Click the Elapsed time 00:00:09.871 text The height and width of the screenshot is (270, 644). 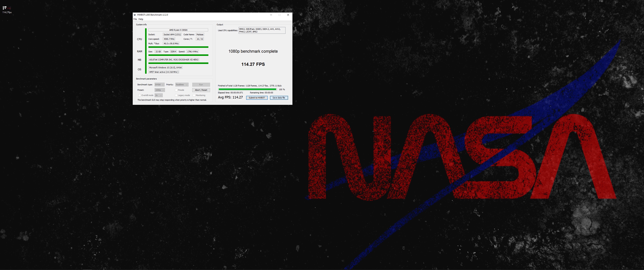pyautogui.click(x=230, y=93)
